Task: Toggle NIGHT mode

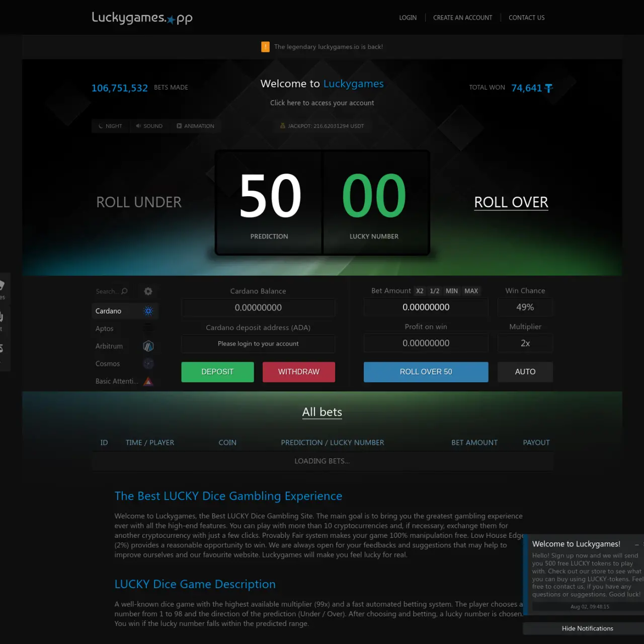Action: click(111, 126)
